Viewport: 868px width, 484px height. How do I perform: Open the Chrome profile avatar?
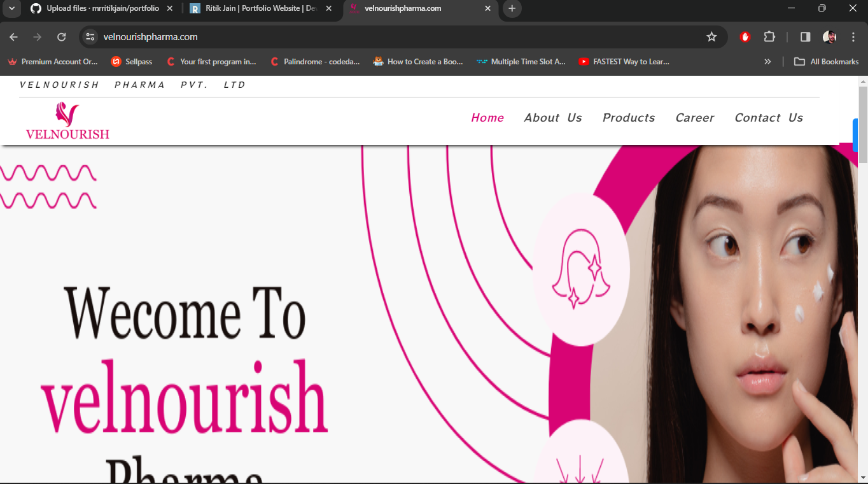[x=829, y=37]
